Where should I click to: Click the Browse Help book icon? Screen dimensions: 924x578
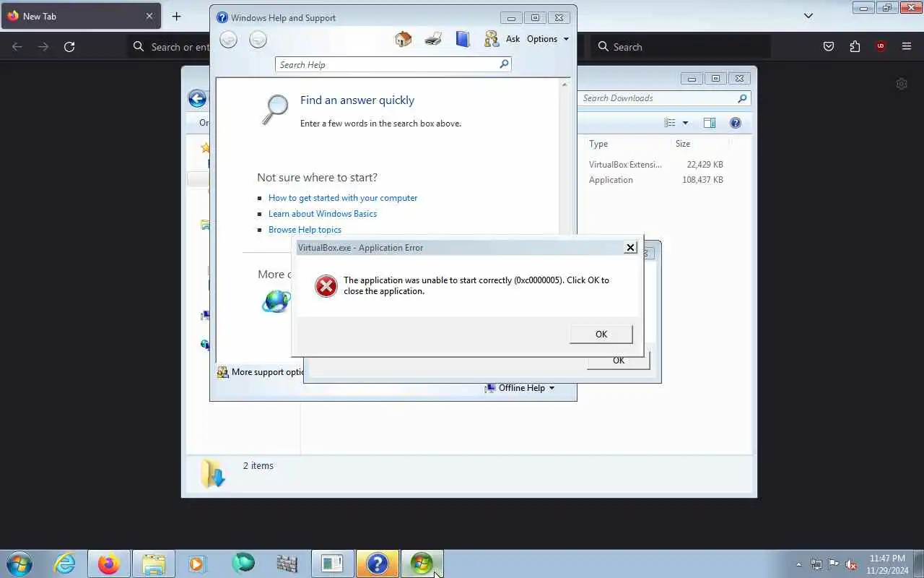click(x=463, y=39)
